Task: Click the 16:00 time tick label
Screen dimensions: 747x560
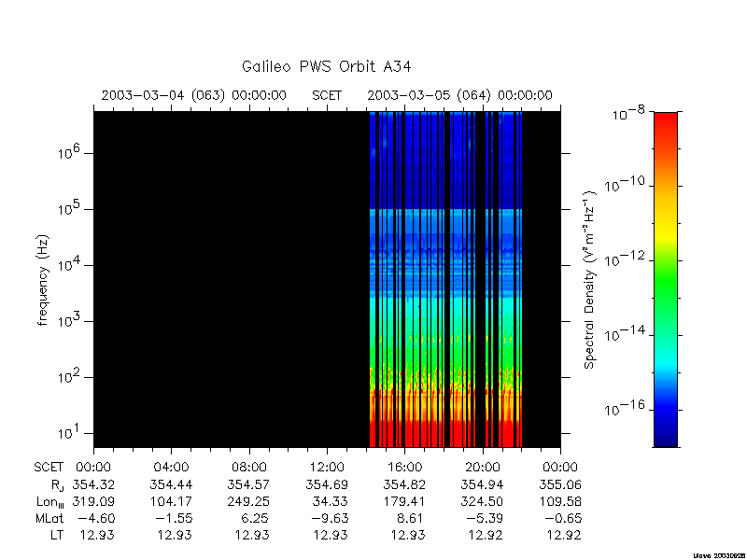Action: point(404,467)
